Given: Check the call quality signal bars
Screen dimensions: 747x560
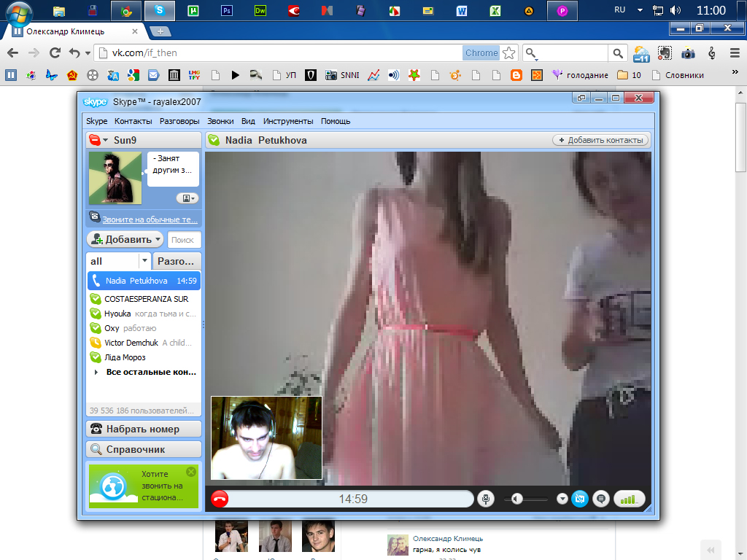Looking at the screenshot, I should (630, 499).
